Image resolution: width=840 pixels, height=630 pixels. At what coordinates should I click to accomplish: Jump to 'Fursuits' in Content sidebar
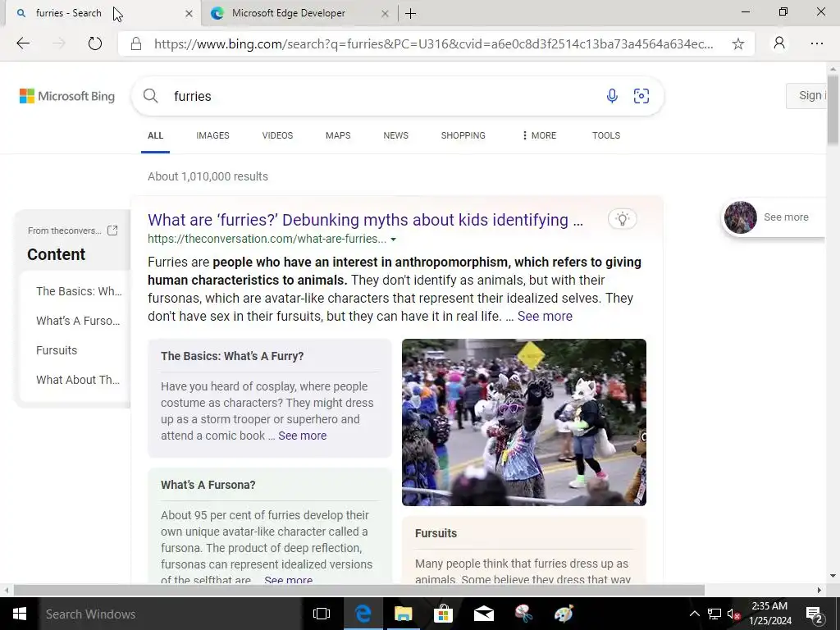point(57,350)
